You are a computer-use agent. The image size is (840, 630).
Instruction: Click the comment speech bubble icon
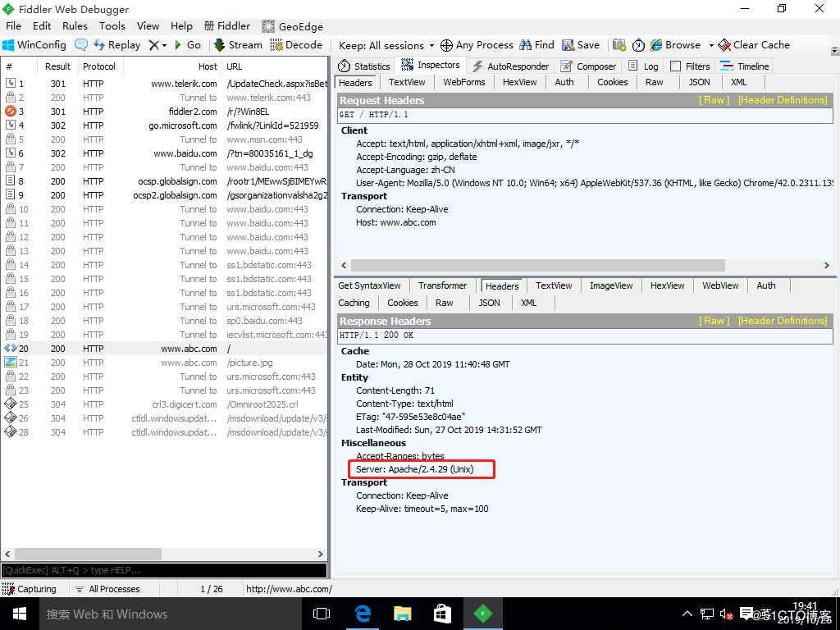point(81,45)
